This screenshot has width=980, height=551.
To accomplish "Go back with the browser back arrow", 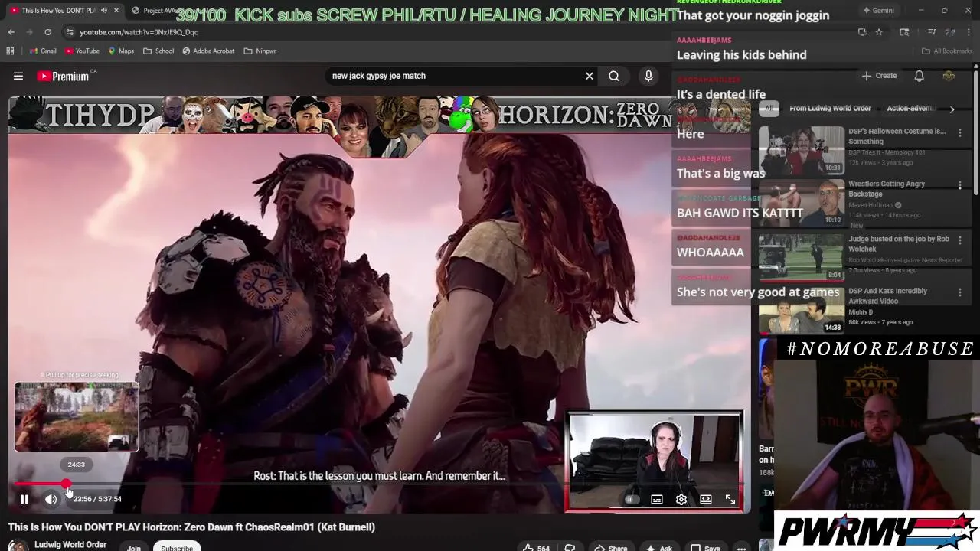I will [11, 32].
